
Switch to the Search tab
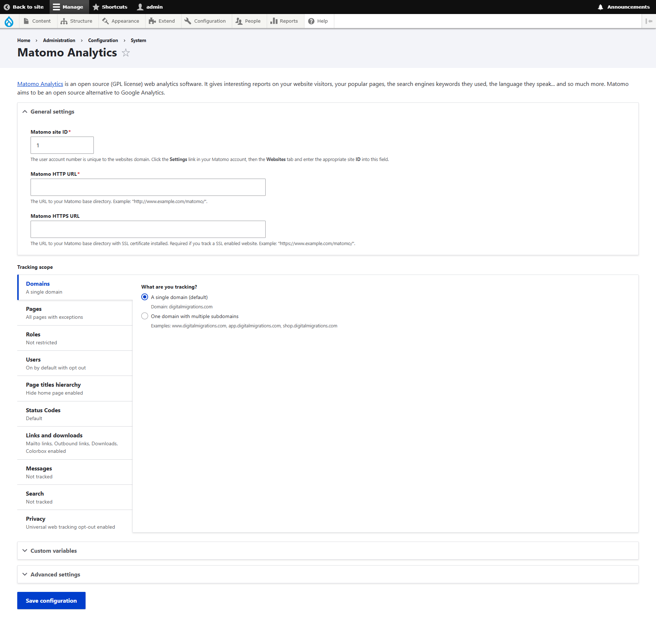click(x=75, y=497)
